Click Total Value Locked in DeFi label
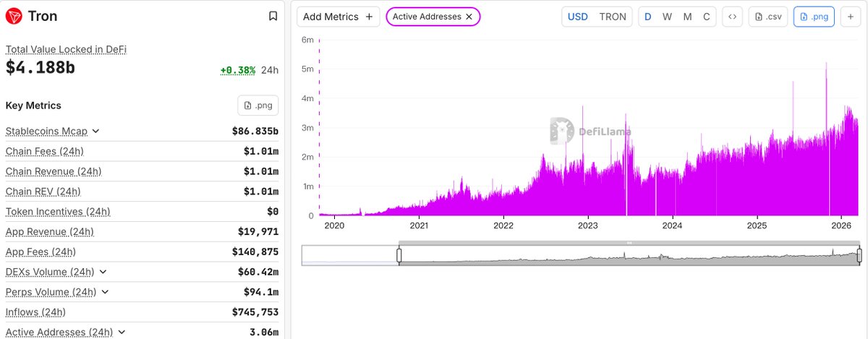The height and width of the screenshot is (339, 868). pyautogui.click(x=67, y=49)
